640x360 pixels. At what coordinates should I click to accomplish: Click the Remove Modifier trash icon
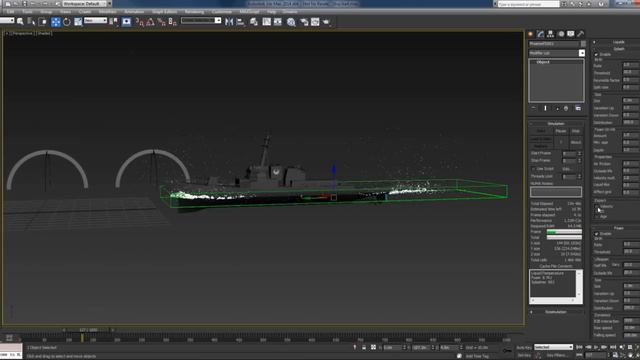[566, 108]
